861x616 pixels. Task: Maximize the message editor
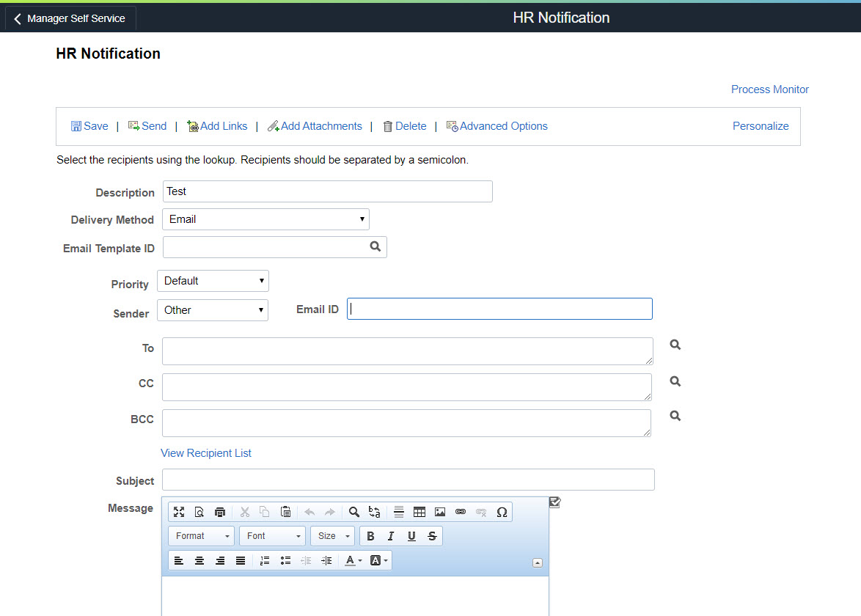click(x=179, y=512)
